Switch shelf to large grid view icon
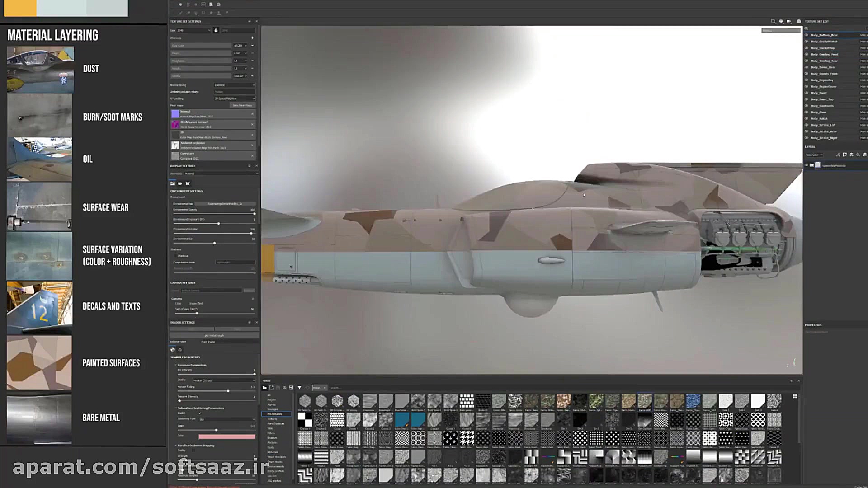This screenshot has height=488, width=868. coord(795,396)
